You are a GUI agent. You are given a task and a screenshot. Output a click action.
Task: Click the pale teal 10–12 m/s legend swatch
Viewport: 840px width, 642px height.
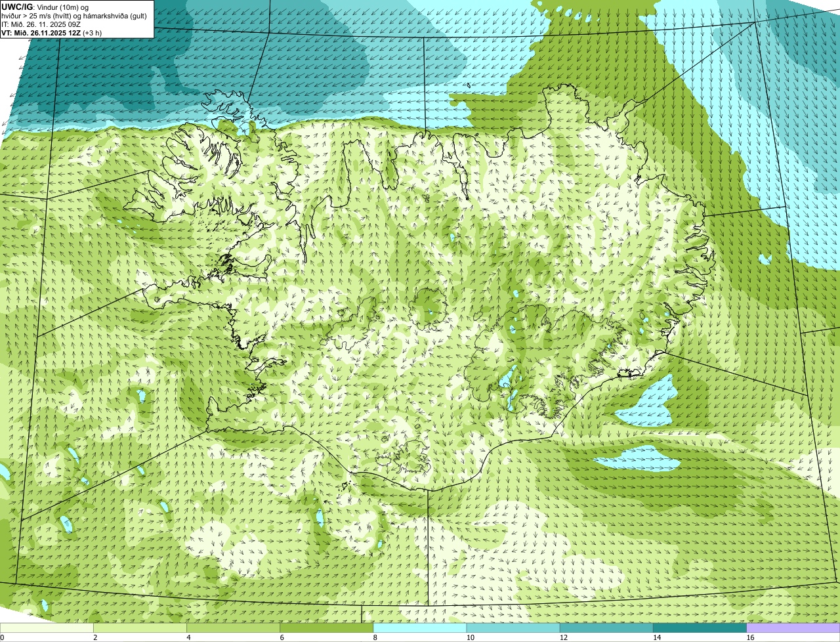[x=513, y=628]
